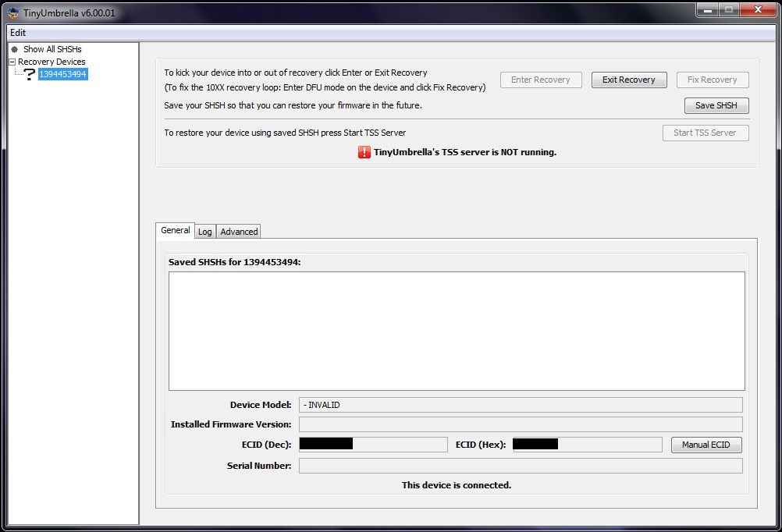
Task: Click 'TinyUmbrella's TSS server is NOT running.' text
Action: (x=465, y=152)
